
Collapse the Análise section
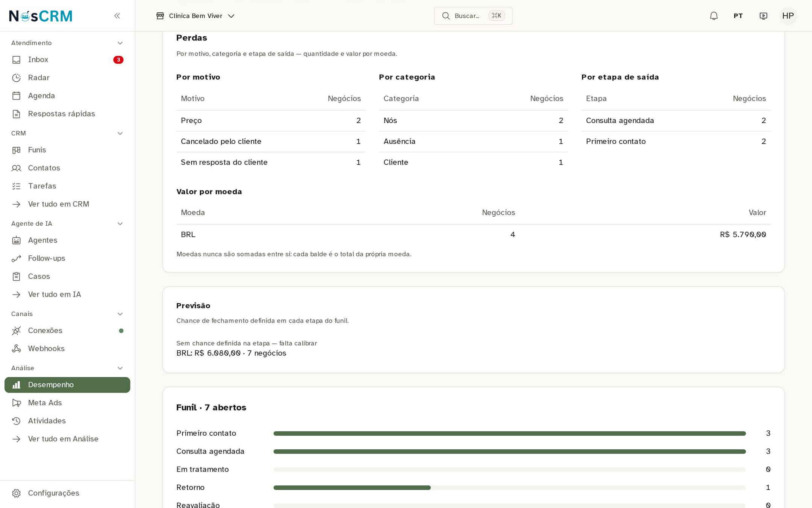[120, 368]
